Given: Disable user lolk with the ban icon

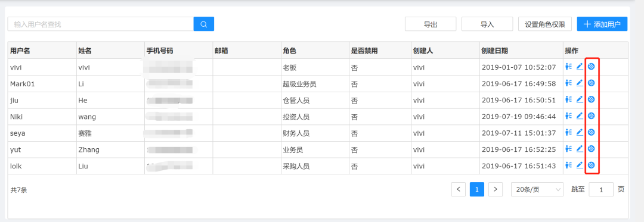Looking at the screenshot, I should [591, 165].
